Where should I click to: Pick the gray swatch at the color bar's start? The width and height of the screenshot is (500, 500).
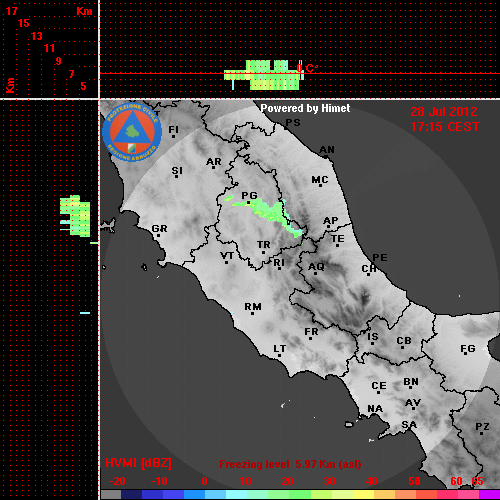pyautogui.click(x=111, y=494)
